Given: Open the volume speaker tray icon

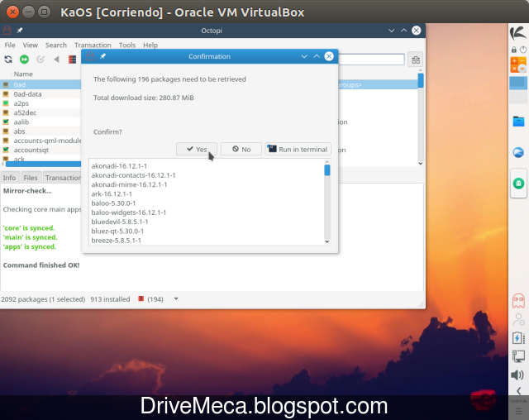Looking at the screenshot, I should pyautogui.click(x=517, y=375).
